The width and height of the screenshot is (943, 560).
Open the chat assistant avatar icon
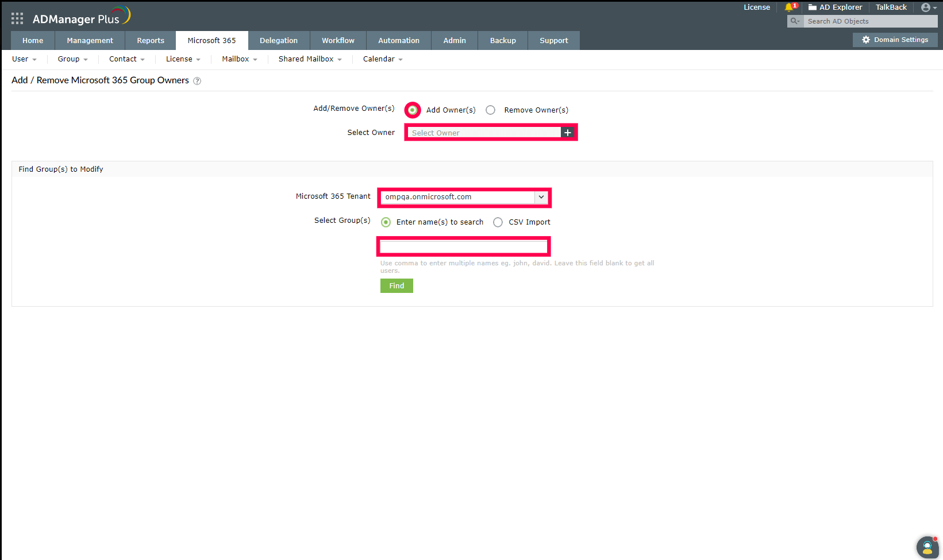click(927, 547)
